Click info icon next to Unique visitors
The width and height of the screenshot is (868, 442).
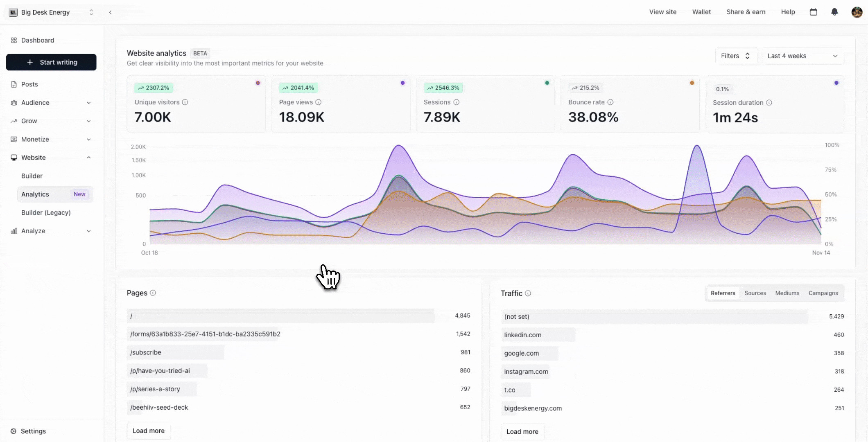[x=185, y=102]
